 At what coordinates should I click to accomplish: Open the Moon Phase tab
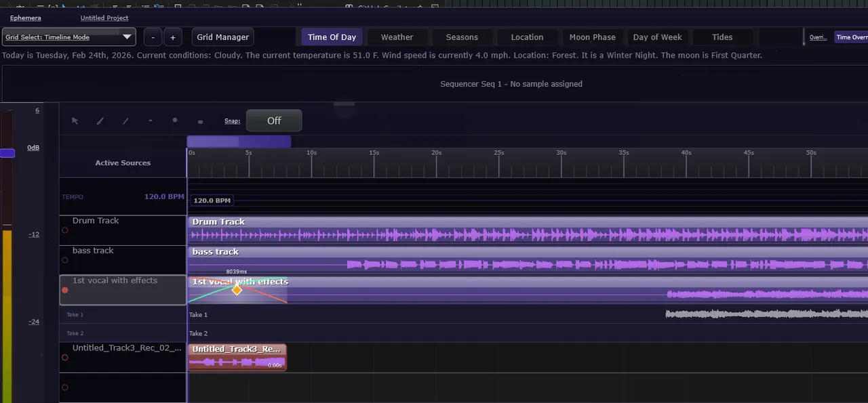(x=592, y=37)
